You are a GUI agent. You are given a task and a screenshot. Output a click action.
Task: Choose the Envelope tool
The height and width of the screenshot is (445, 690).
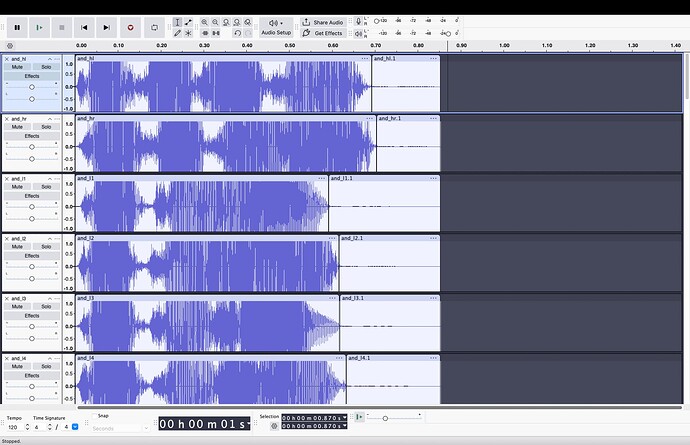pyautogui.click(x=188, y=22)
